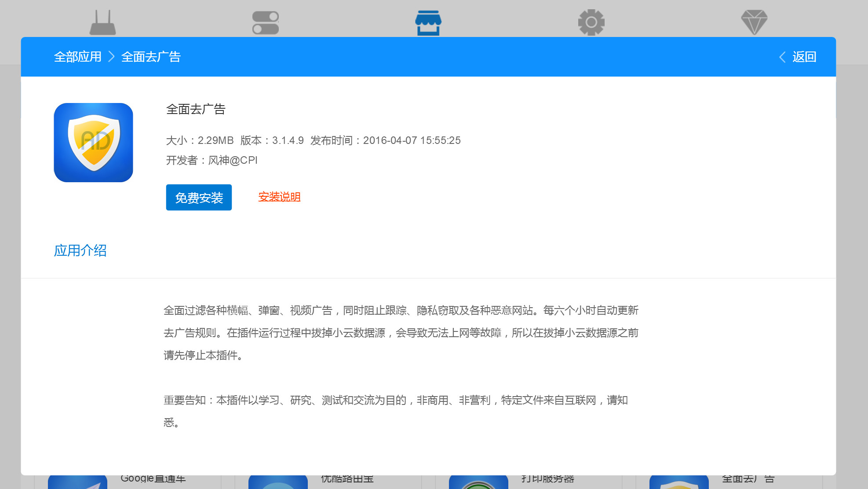This screenshot has width=868, height=489.
Task: Open the 安装说明 link
Action: [279, 197]
